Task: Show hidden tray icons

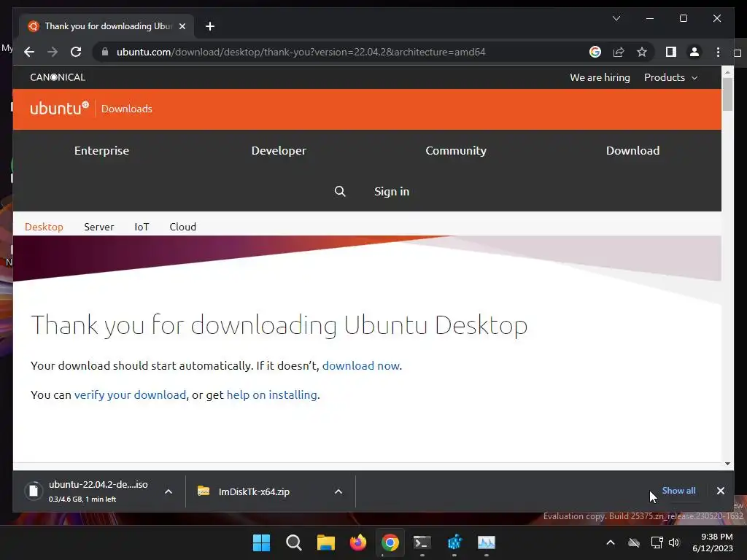Action: 611,542
